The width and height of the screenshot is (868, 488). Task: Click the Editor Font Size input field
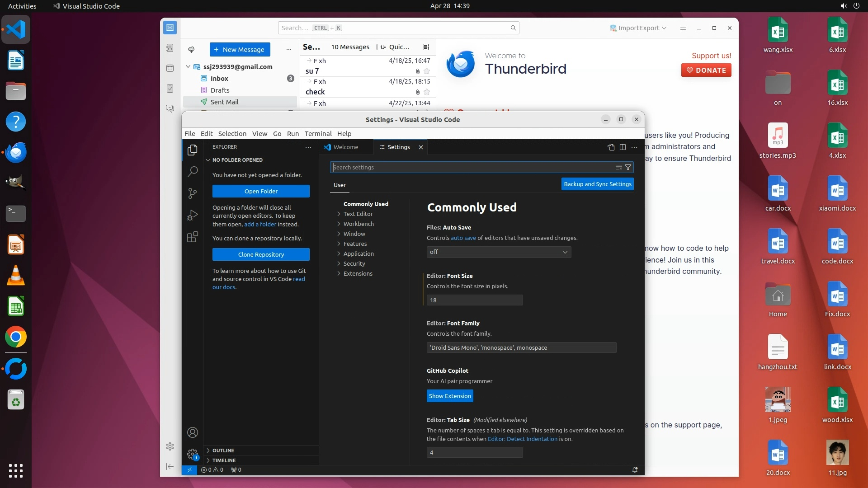point(475,300)
